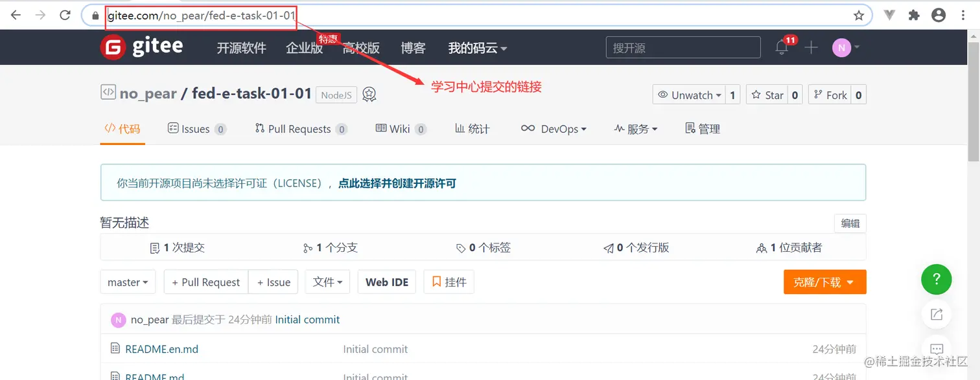Open the user avatar N menu

[845, 47]
